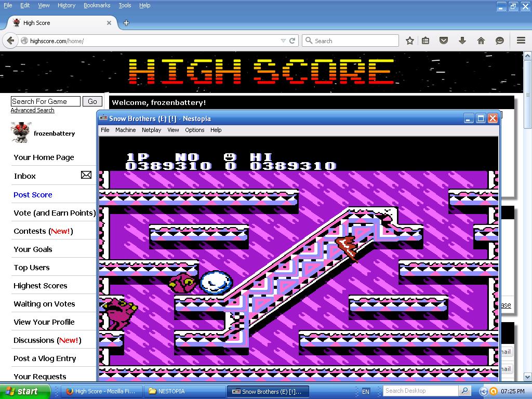532x399 pixels.
Task: Click the frozenbattery username
Action: [x=54, y=134]
